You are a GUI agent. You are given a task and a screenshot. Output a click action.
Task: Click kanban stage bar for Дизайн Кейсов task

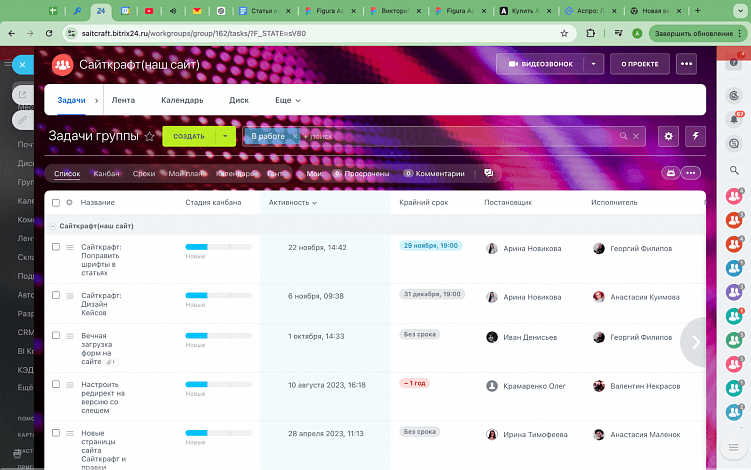(x=218, y=295)
